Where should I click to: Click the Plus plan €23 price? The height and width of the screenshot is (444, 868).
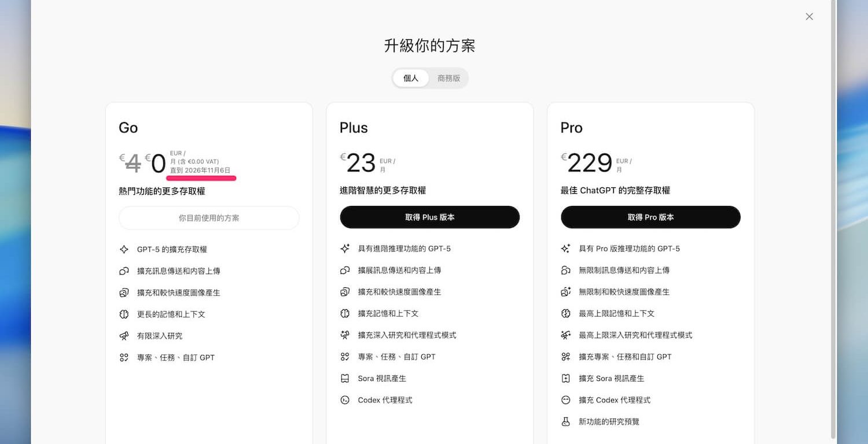point(361,164)
